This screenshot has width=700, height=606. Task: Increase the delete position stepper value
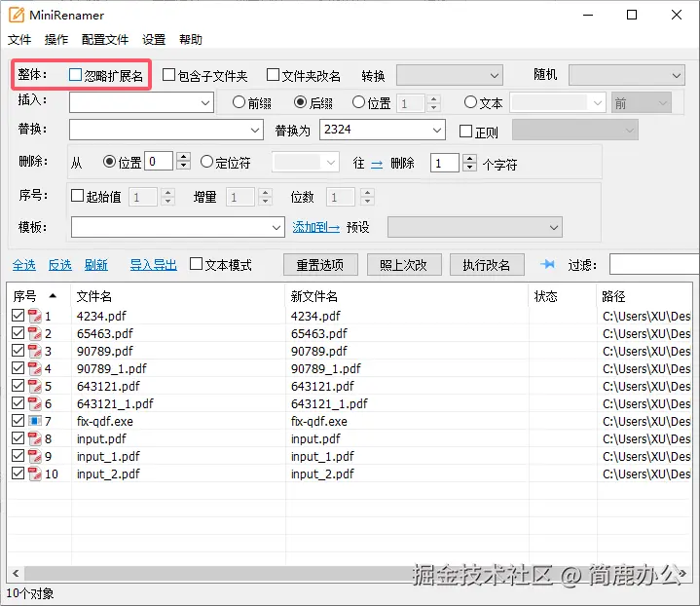183,157
